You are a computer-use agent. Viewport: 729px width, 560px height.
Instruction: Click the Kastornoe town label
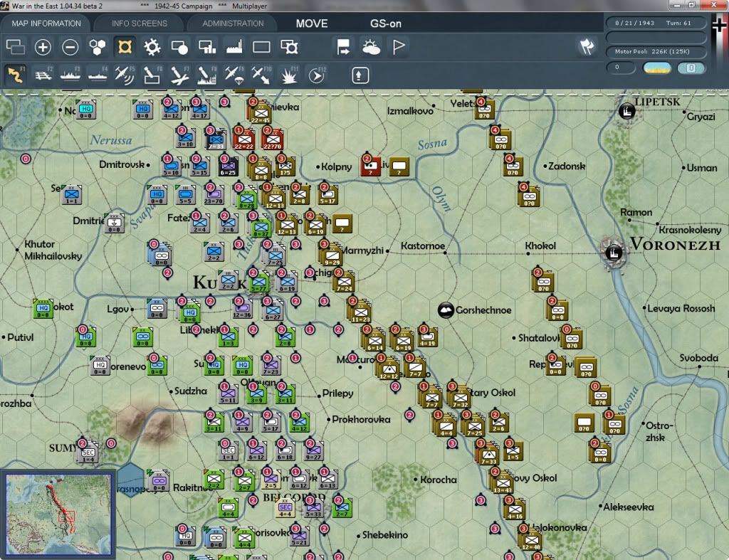tap(423, 245)
